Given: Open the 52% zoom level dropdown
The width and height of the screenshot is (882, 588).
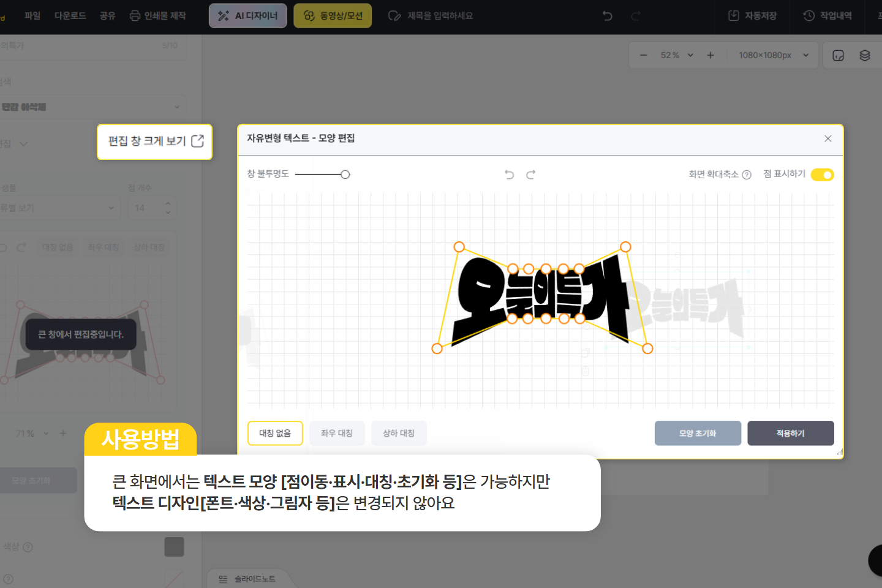Looking at the screenshot, I should [x=677, y=55].
